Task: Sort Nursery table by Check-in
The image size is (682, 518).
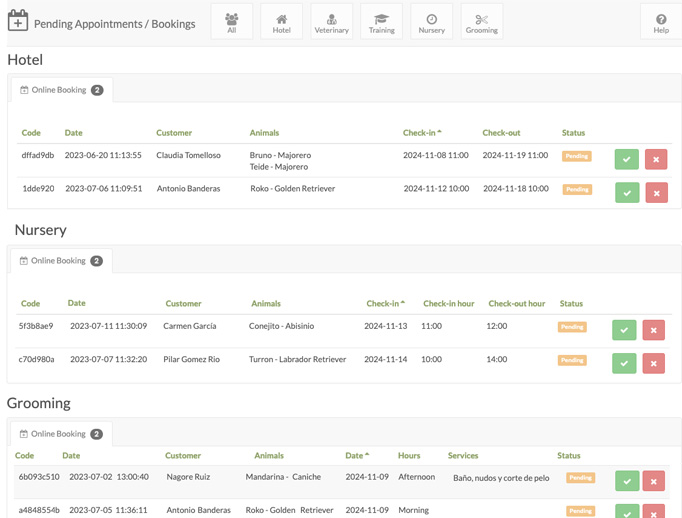Action: pos(385,304)
